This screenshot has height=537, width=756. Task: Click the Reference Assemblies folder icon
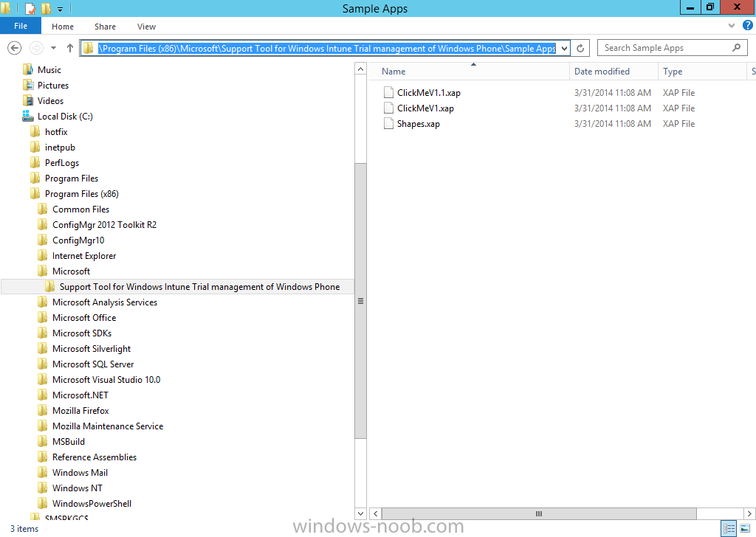click(x=42, y=457)
